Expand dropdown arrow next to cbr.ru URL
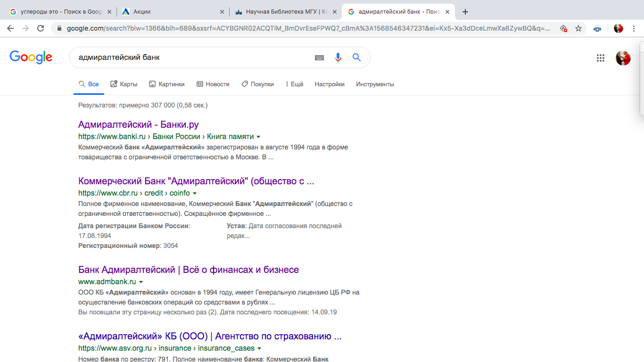644x362 pixels. coord(195,193)
